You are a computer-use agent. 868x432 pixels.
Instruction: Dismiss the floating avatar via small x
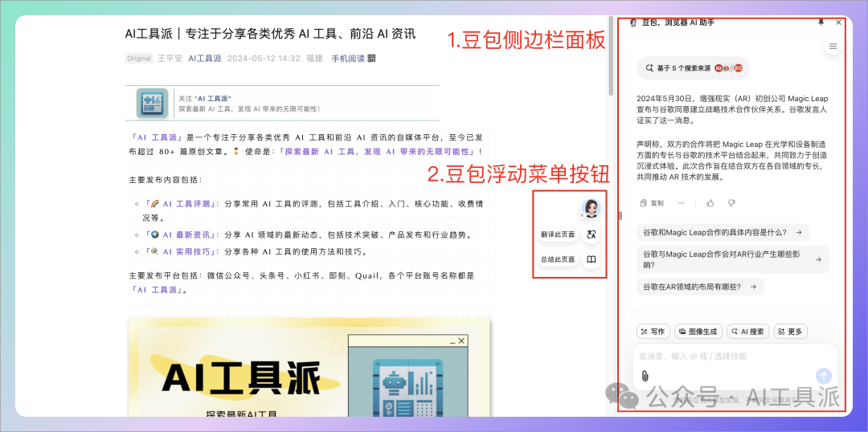pos(581,215)
